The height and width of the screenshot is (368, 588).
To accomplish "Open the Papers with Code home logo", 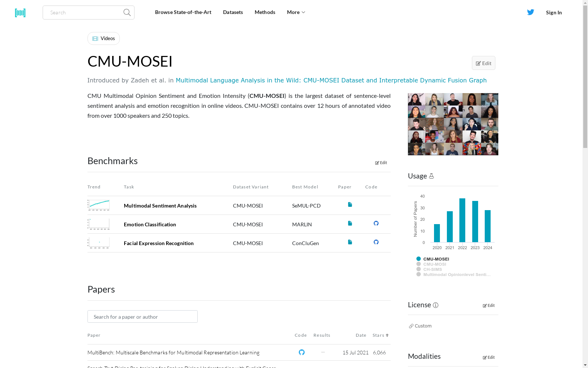I will click(x=20, y=13).
